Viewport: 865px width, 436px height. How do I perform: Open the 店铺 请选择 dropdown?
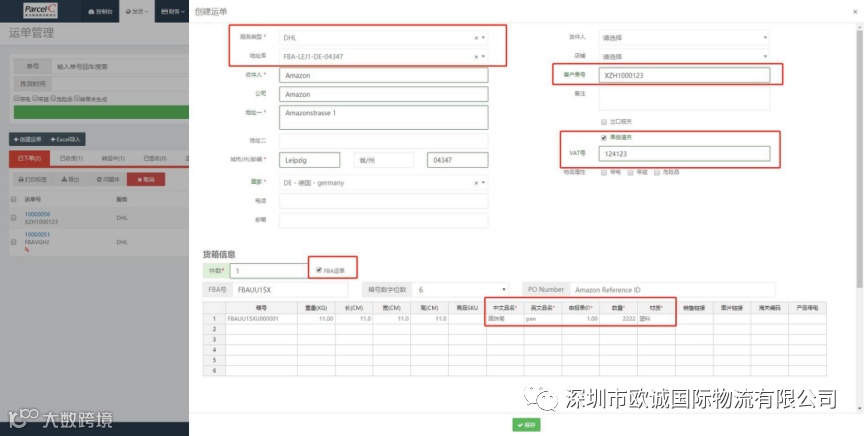pos(684,57)
